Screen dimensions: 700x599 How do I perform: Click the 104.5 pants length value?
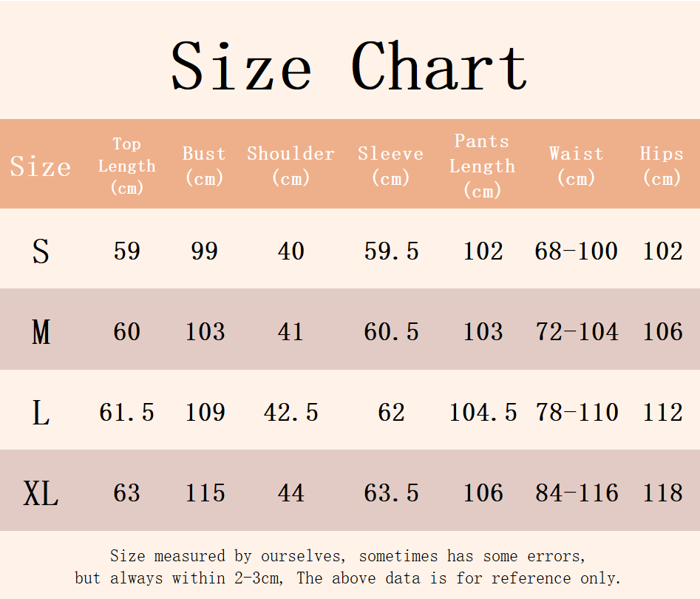[483, 413]
